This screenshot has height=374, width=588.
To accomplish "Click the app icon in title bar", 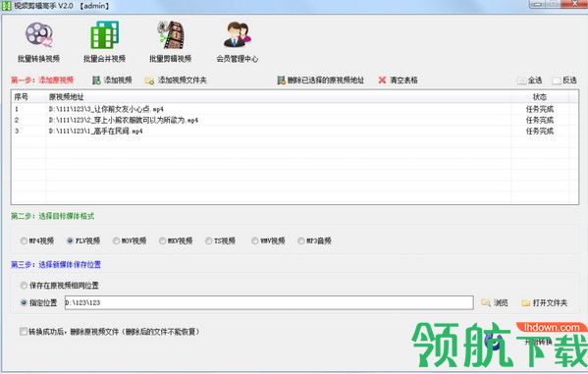I will (x=6, y=6).
